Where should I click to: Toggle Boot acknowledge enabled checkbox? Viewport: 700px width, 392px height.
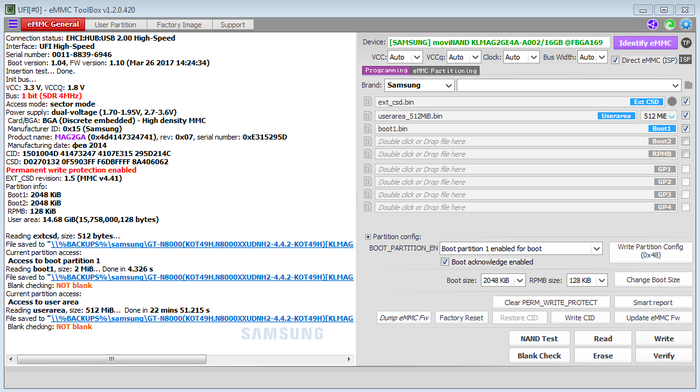[x=445, y=262]
